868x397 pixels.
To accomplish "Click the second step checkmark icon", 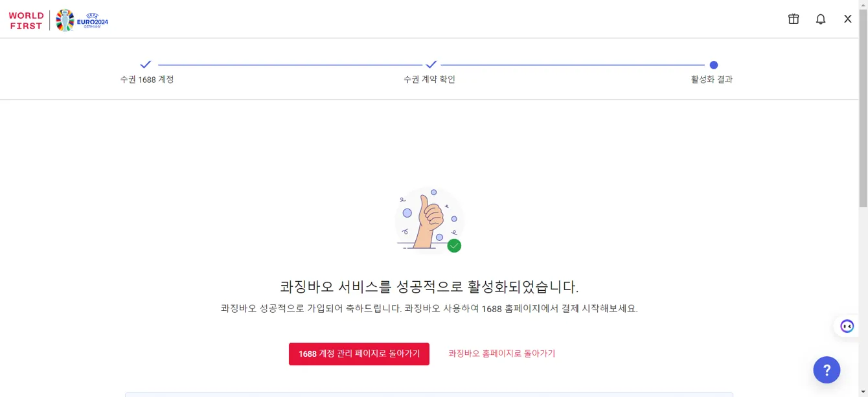I will pyautogui.click(x=431, y=65).
